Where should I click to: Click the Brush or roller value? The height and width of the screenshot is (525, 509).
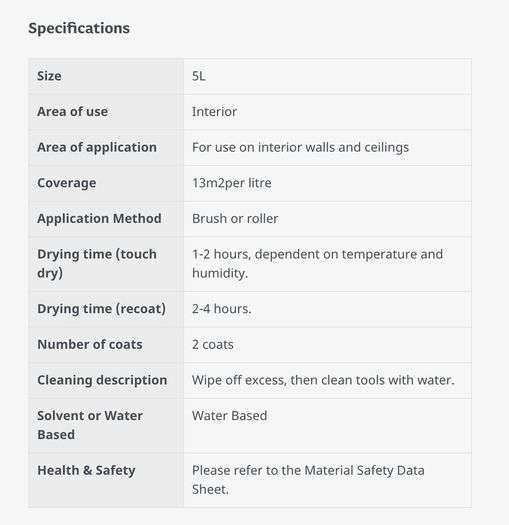(x=235, y=219)
